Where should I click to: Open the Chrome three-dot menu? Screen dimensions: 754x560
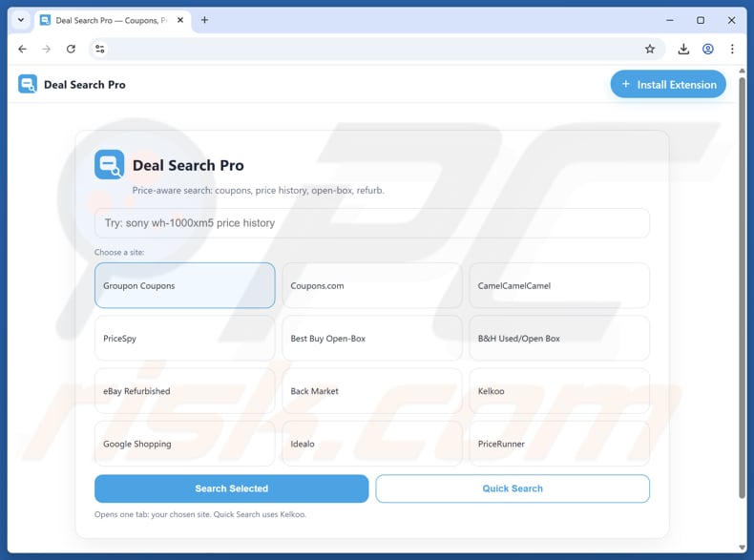(732, 49)
